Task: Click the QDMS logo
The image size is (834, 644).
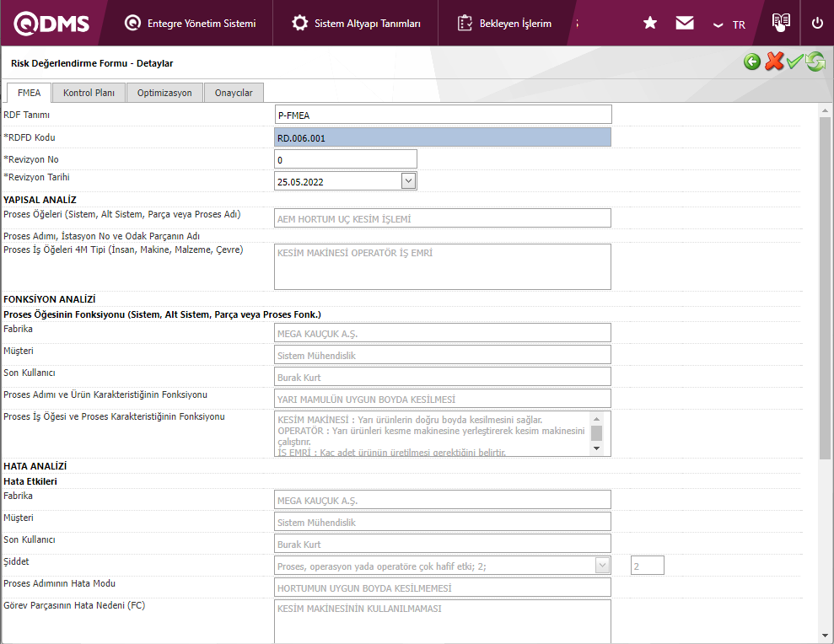Action: pos(52,24)
